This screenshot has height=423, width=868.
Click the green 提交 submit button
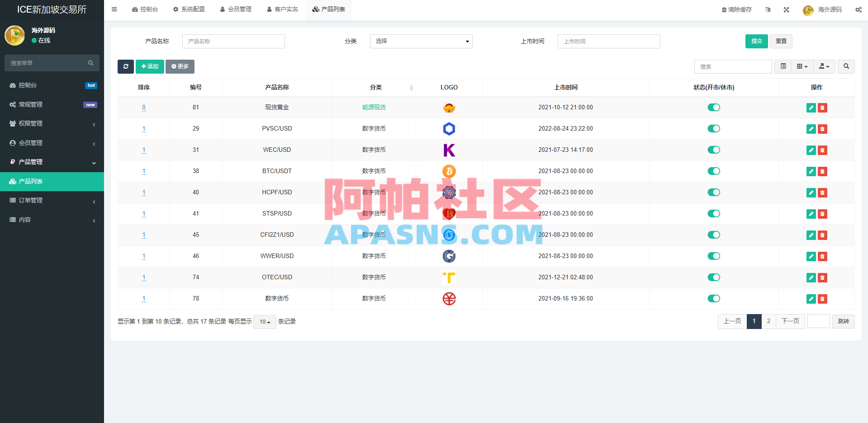pos(756,41)
